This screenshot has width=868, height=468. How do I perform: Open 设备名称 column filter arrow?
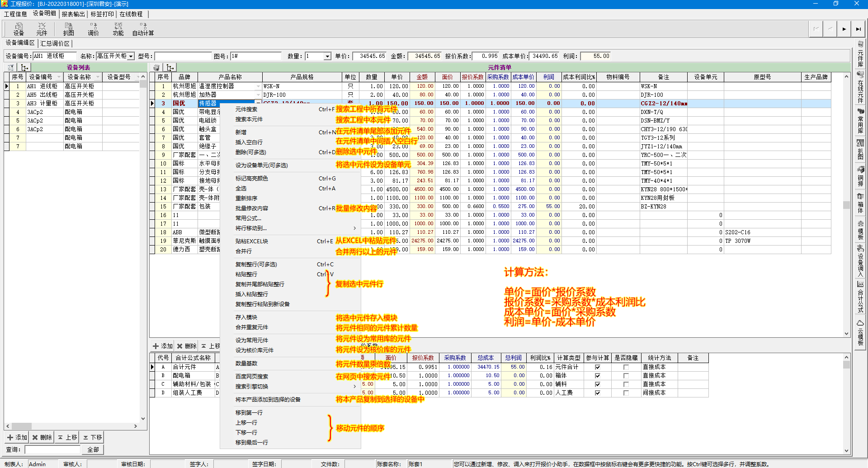tap(97, 77)
